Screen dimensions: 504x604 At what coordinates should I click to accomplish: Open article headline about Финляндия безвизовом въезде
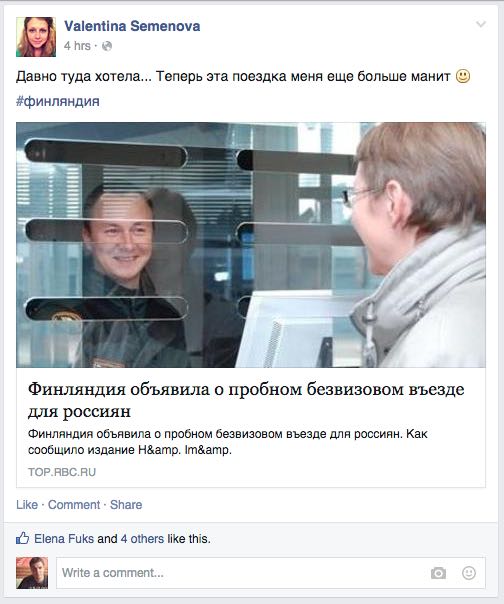(x=246, y=400)
